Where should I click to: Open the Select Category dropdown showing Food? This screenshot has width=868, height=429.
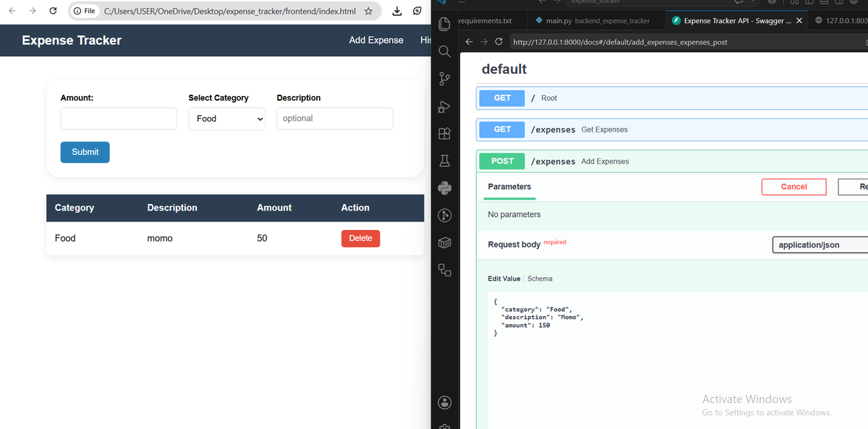227,119
